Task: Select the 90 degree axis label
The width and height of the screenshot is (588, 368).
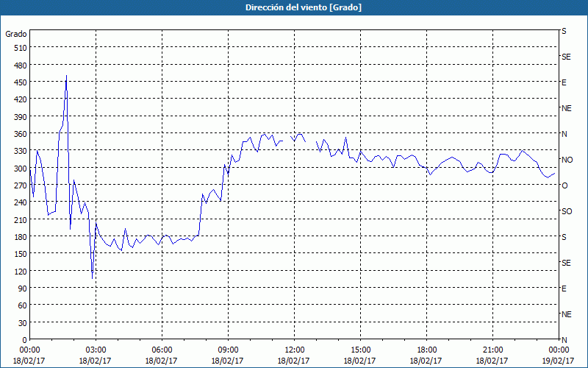Action: pos(23,289)
